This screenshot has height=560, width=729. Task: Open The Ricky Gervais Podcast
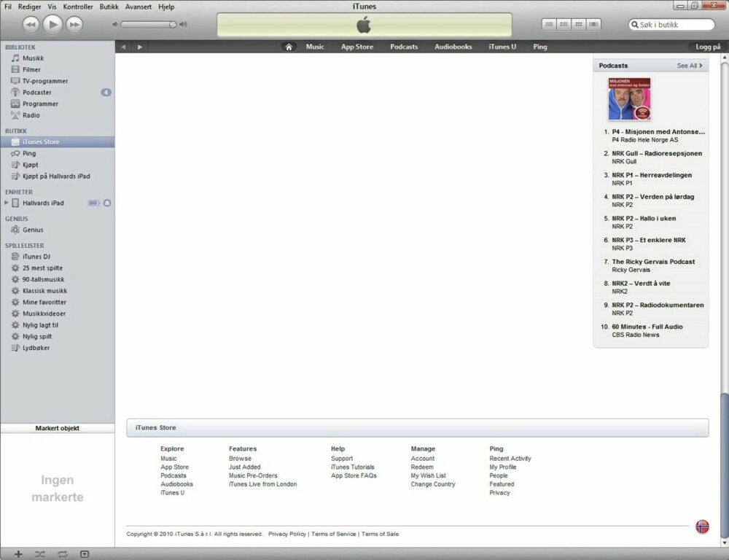653,261
